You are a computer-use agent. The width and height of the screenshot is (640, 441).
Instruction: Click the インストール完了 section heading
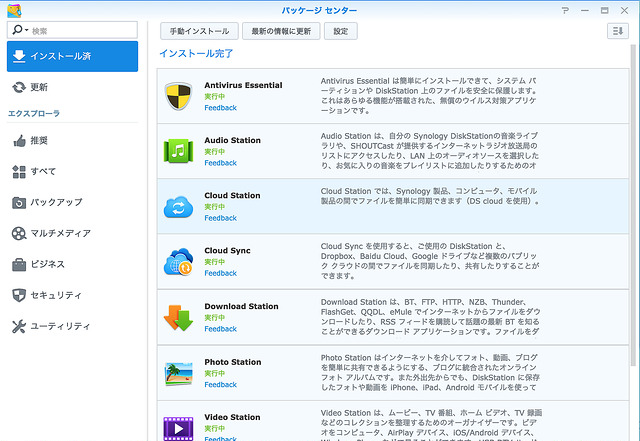click(196, 53)
